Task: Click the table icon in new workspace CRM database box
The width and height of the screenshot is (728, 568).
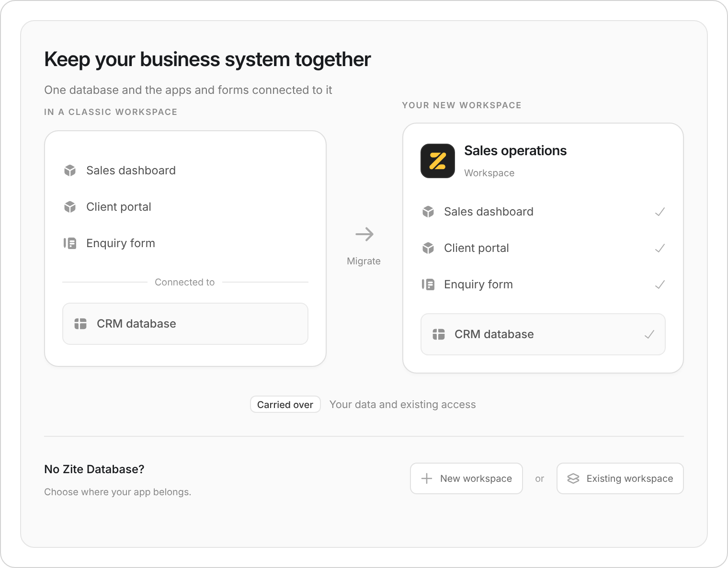Action: click(x=439, y=334)
